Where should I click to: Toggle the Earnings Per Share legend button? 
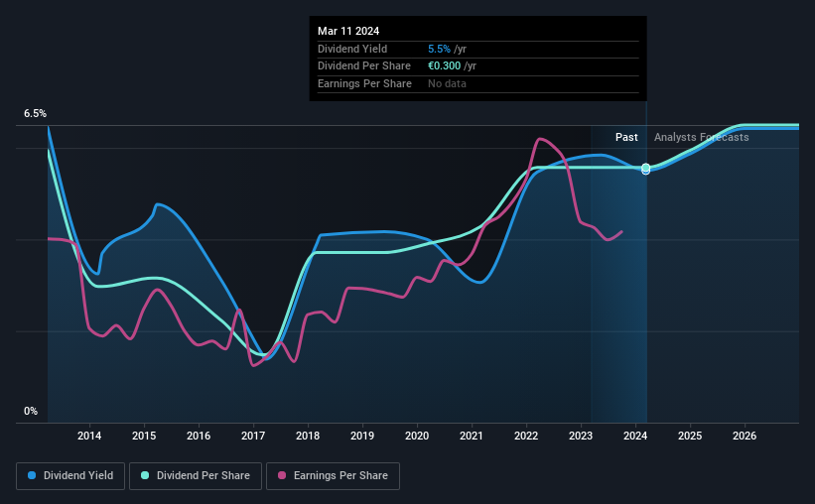click(x=333, y=475)
